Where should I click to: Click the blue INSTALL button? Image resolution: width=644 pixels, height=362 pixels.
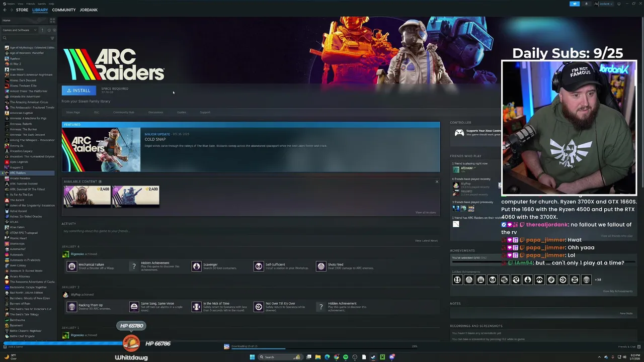pos(78,90)
